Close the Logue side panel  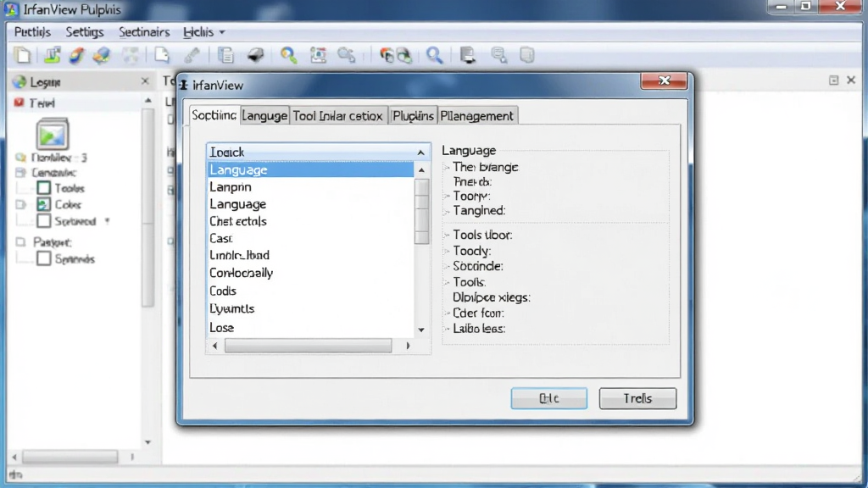pos(145,81)
